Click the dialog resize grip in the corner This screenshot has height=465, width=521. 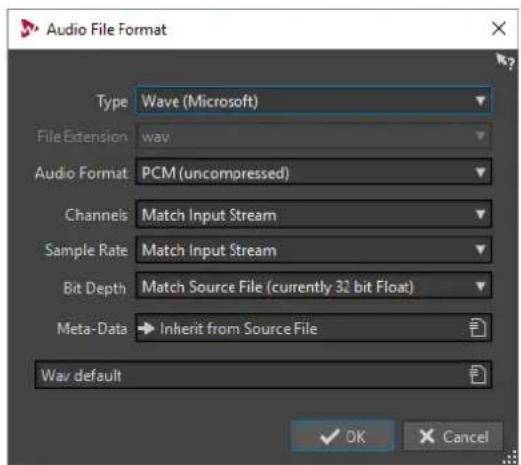510,457
